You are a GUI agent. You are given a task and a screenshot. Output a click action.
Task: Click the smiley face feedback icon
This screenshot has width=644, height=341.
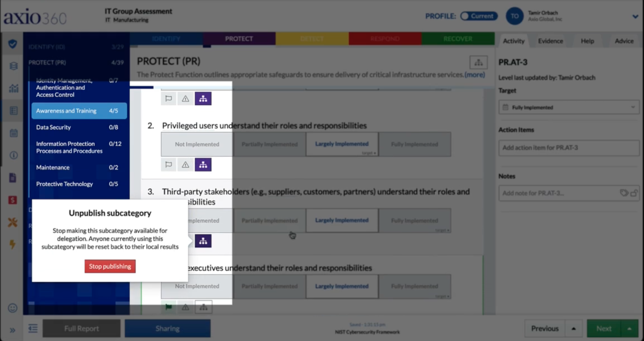[13, 308]
